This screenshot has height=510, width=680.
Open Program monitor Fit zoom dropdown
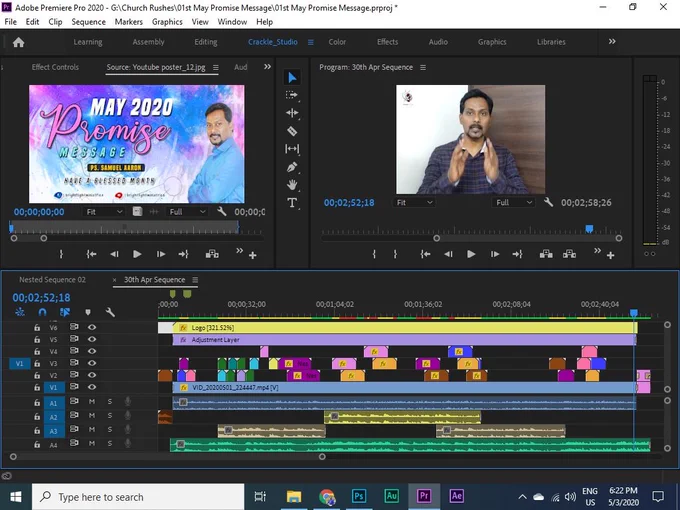[x=414, y=203]
